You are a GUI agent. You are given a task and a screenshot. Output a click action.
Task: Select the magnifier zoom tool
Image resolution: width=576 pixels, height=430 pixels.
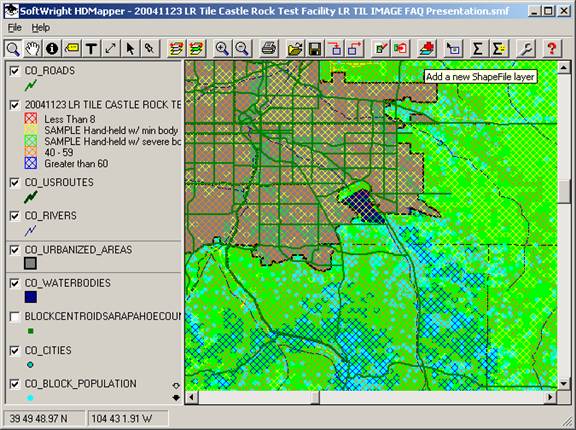tap(13, 48)
